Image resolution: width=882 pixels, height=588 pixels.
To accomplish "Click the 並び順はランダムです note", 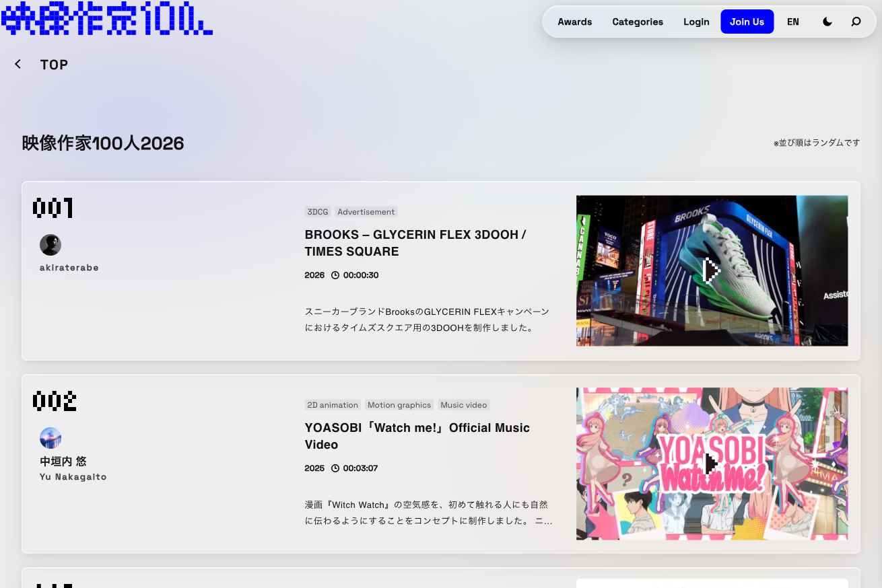I will (817, 143).
